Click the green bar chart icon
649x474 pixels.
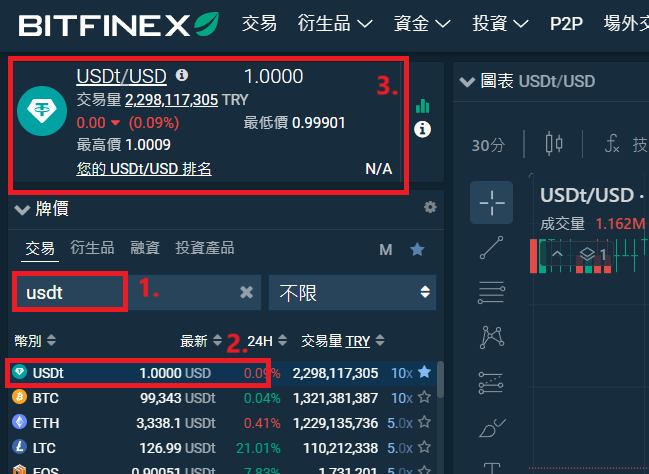coord(423,106)
